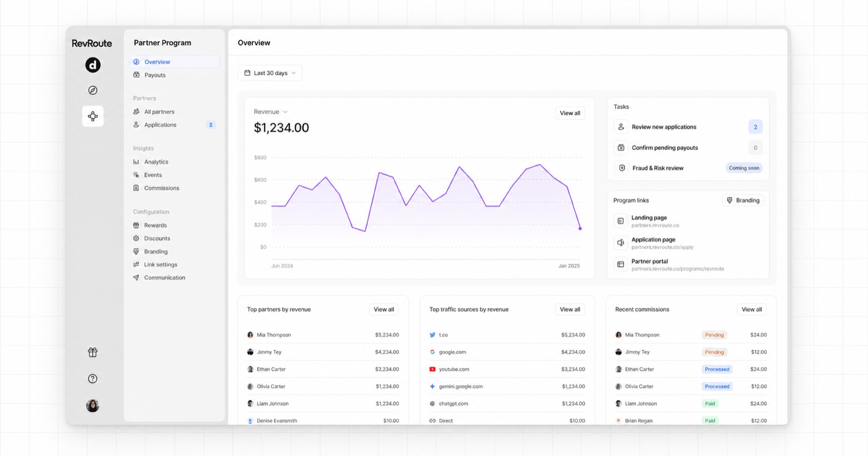The height and width of the screenshot is (456, 868).
Task: Click View all on Revenue chart
Action: (x=570, y=113)
